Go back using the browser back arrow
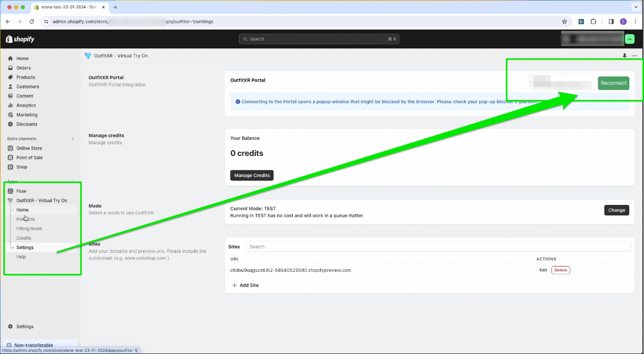The image size is (644, 354). coord(8,22)
